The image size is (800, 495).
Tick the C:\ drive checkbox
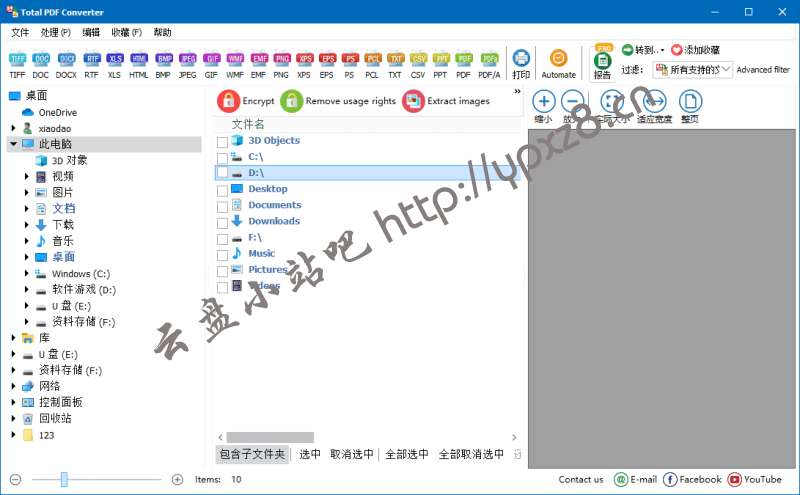coord(222,158)
